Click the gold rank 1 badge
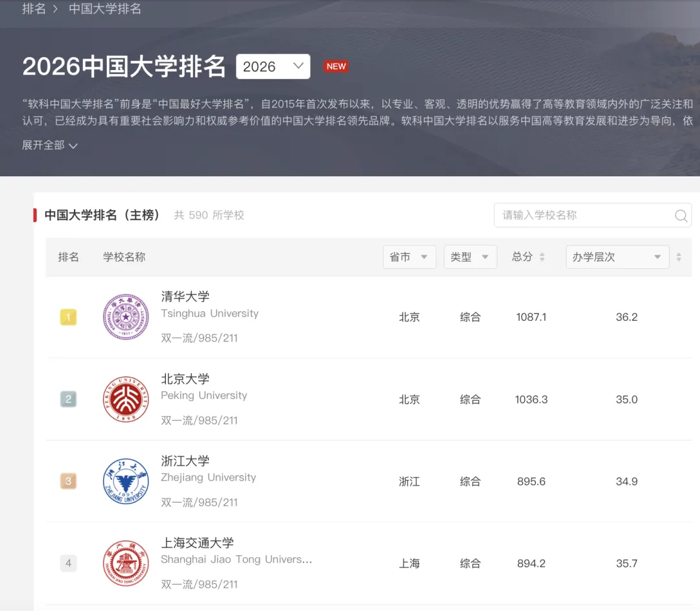Viewport: 700px width, 611px height. coord(68,317)
